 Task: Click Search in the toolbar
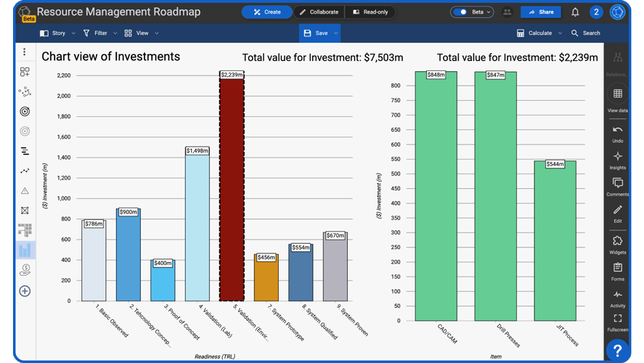pos(586,33)
